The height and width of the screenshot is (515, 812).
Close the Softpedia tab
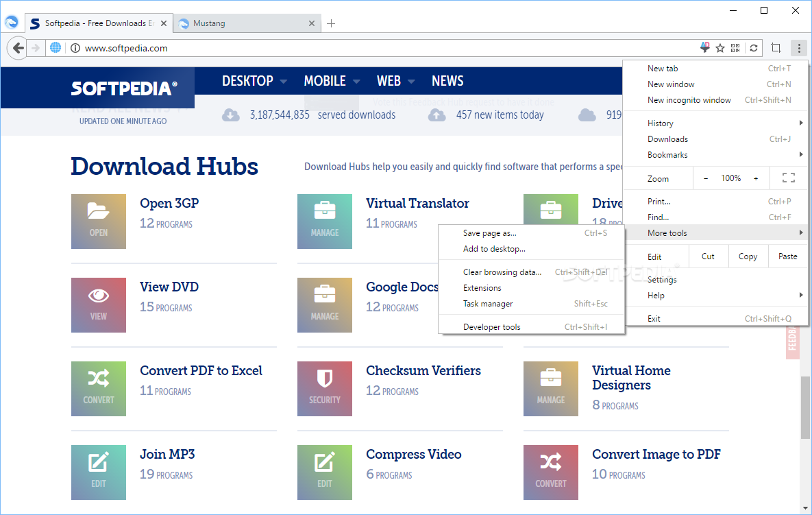(164, 23)
